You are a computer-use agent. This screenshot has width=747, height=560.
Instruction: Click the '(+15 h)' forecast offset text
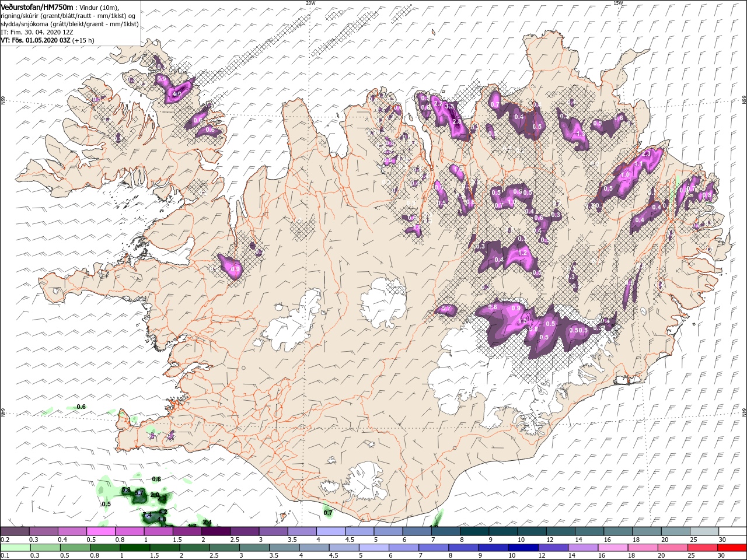click(x=83, y=40)
